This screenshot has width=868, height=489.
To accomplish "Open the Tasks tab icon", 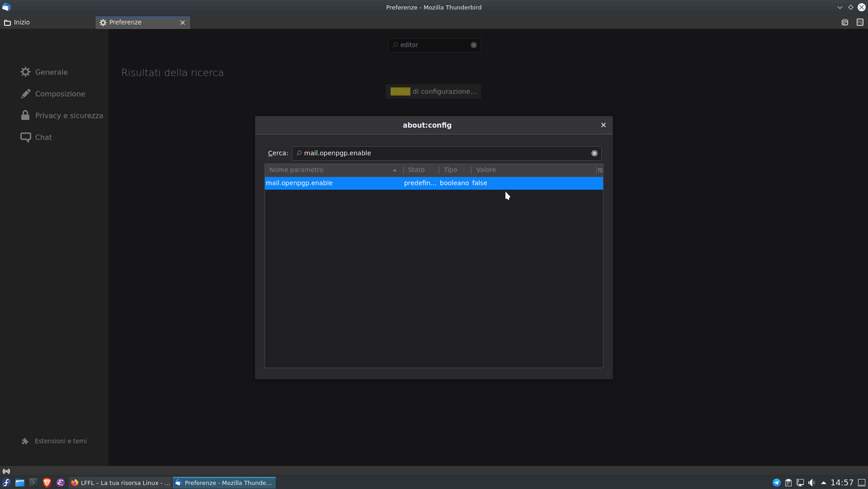I will point(860,22).
